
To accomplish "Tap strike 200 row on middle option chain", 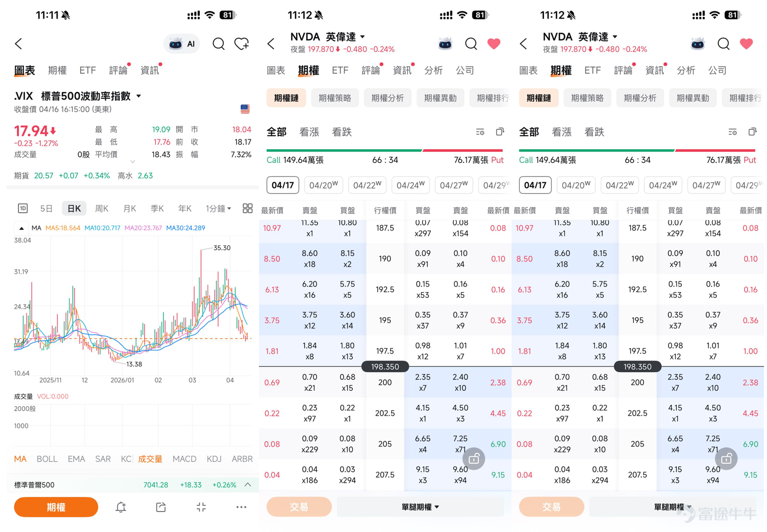I will [x=385, y=383].
